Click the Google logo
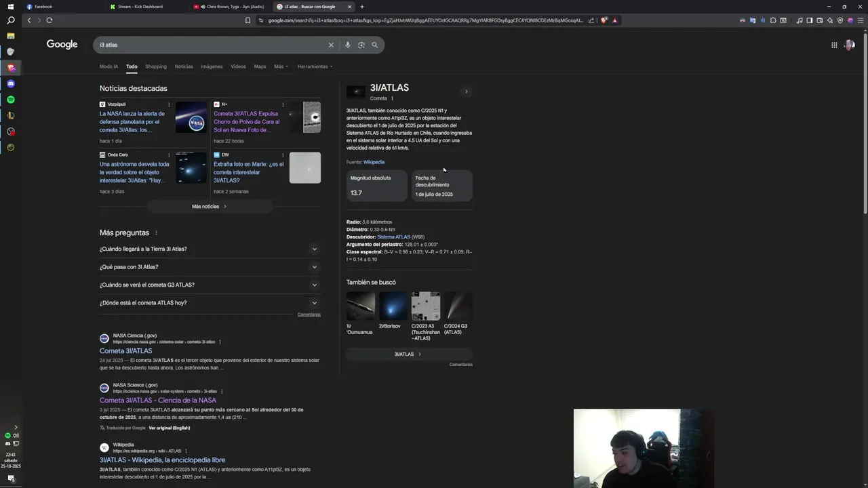This screenshot has height=488, width=868. click(x=62, y=45)
